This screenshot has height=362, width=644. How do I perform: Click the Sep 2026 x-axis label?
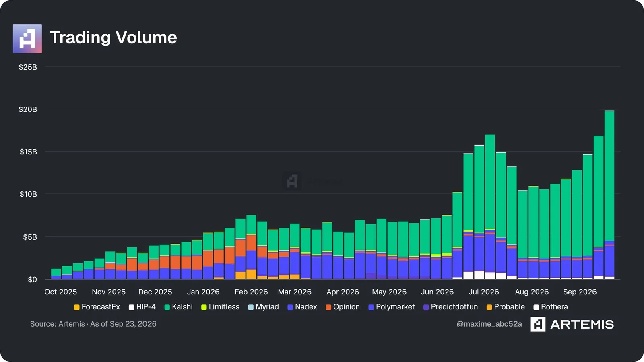click(580, 292)
